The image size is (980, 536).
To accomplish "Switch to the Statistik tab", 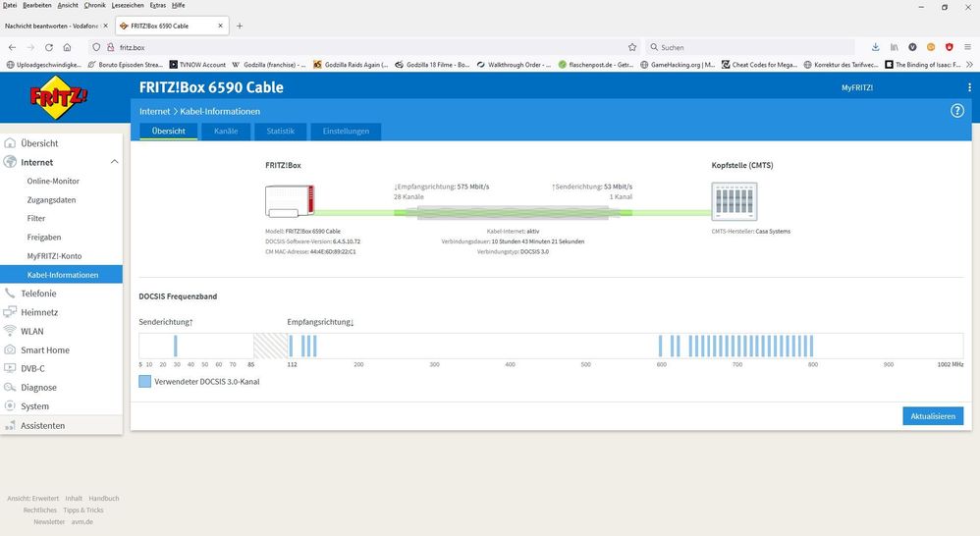I will click(280, 132).
